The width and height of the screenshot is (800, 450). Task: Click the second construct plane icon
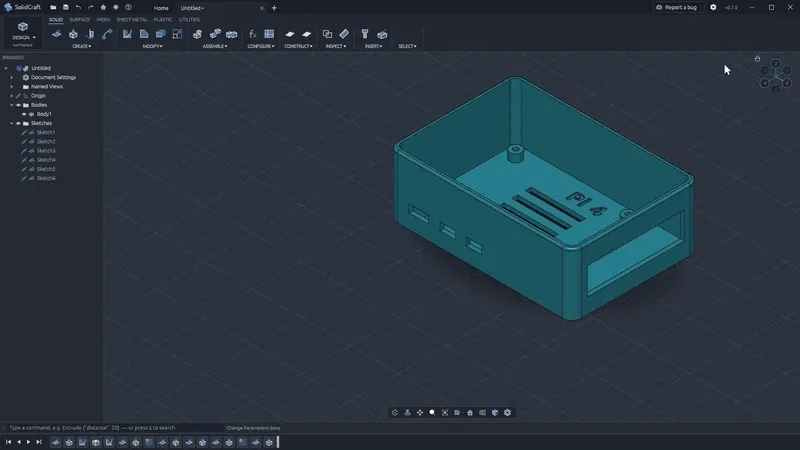307,34
